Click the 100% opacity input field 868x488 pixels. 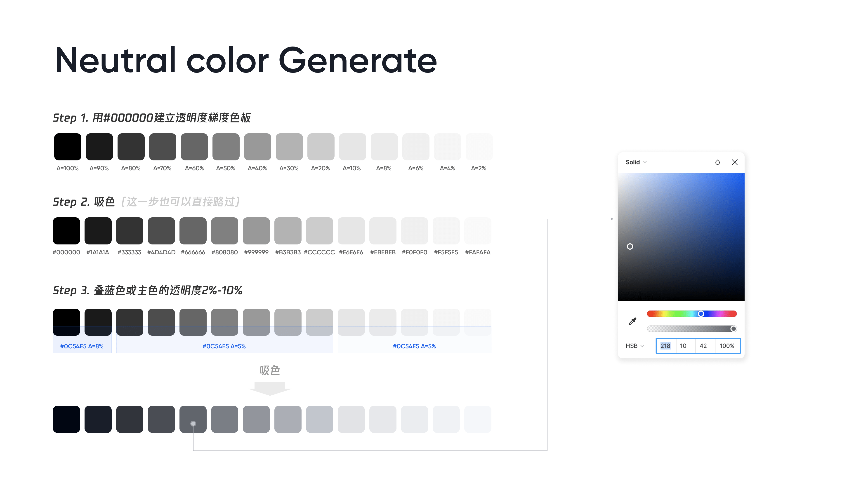(x=727, y=346)
